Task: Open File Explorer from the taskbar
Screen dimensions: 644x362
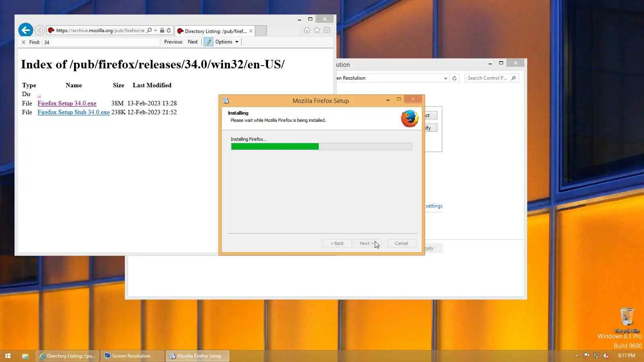Action: click(x=25, y=356)
